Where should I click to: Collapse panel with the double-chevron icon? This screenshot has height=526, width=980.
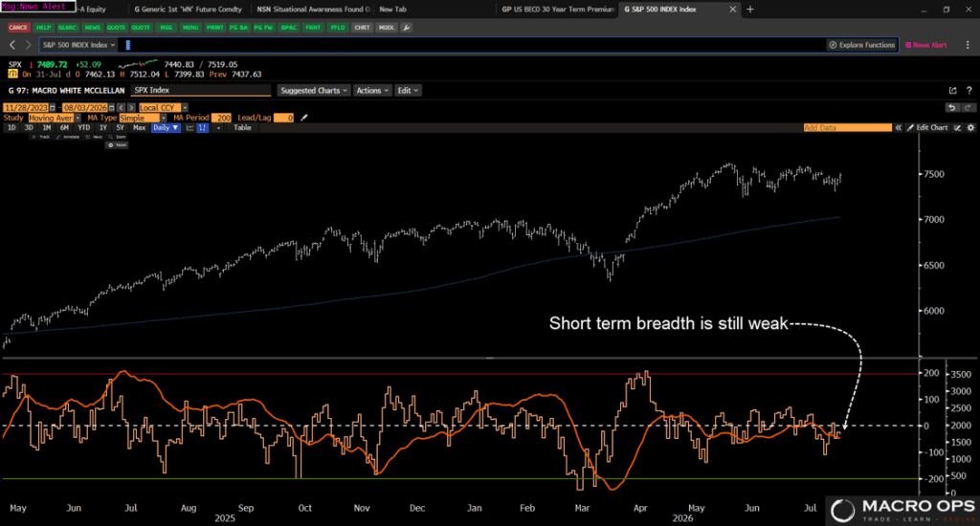click(898, 127)
